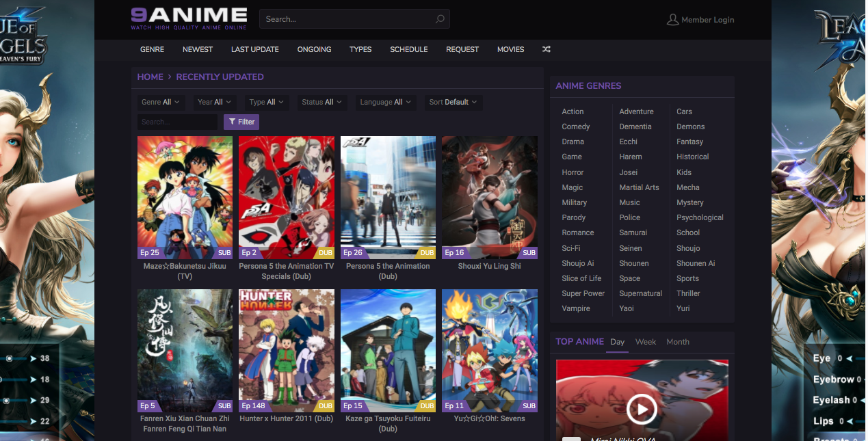Screen dimensions: 868x441
Task: Select the Supernatural genre
Action: (640, 293)
